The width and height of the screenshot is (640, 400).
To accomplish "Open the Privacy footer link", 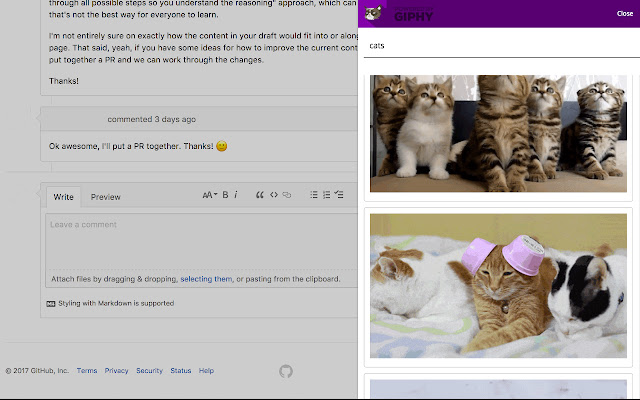I will tap(116, 371).
